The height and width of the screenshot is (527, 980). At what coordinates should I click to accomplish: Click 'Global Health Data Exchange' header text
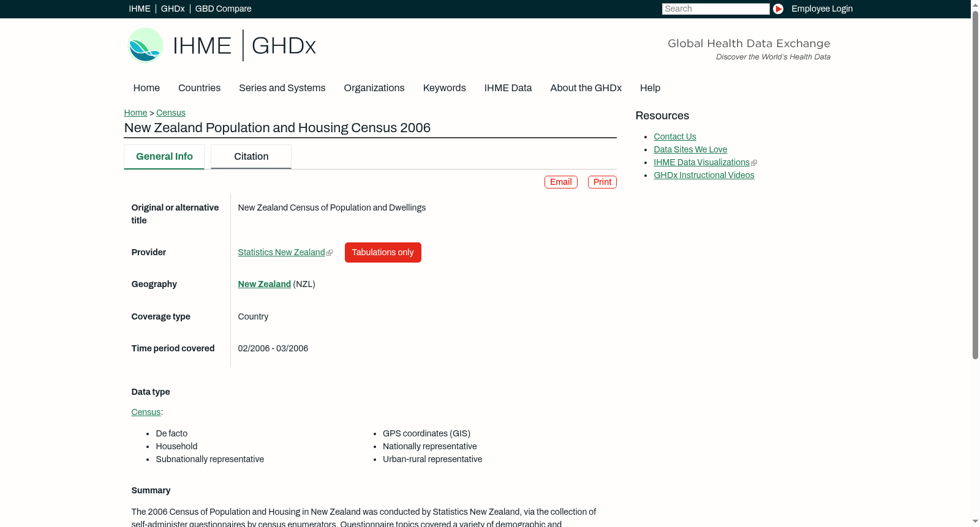pyautogui.click(x=748, y=43)
